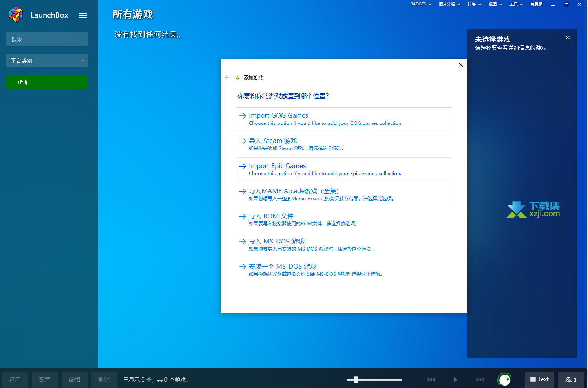Open the hamburger menu beside LaunchBox
Image resolution: width=588 pixels, height=388 pixels.
tap(83, 15)
